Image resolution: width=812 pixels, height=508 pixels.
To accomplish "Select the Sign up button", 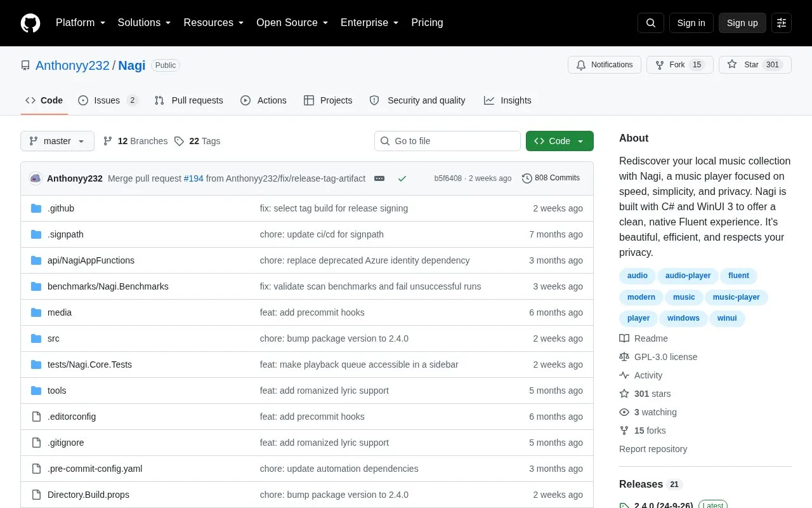I will 742,23.
